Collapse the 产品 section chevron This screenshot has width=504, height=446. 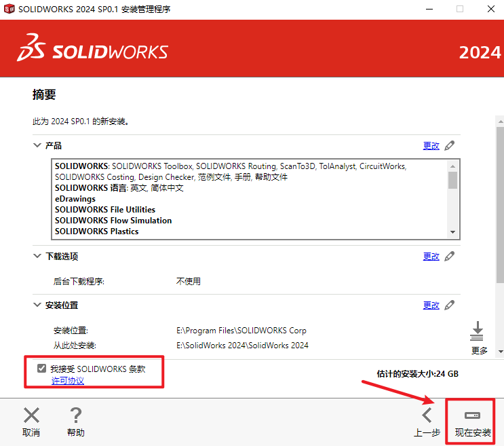click(x=37, y=145)
